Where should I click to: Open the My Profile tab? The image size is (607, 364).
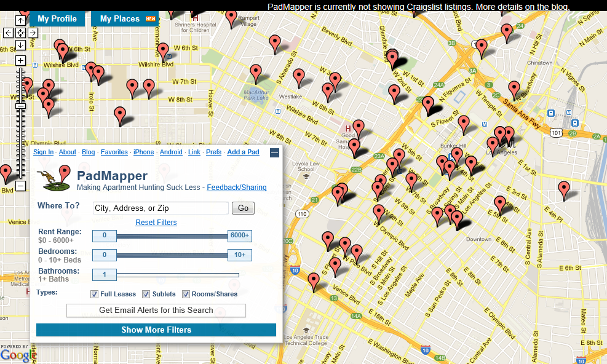[57, 18]
